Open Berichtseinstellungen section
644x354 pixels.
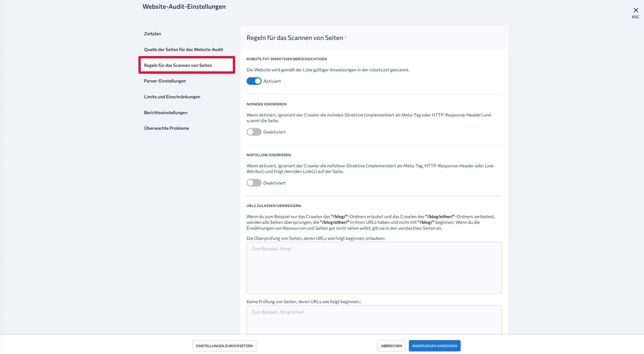coord(166,113)
